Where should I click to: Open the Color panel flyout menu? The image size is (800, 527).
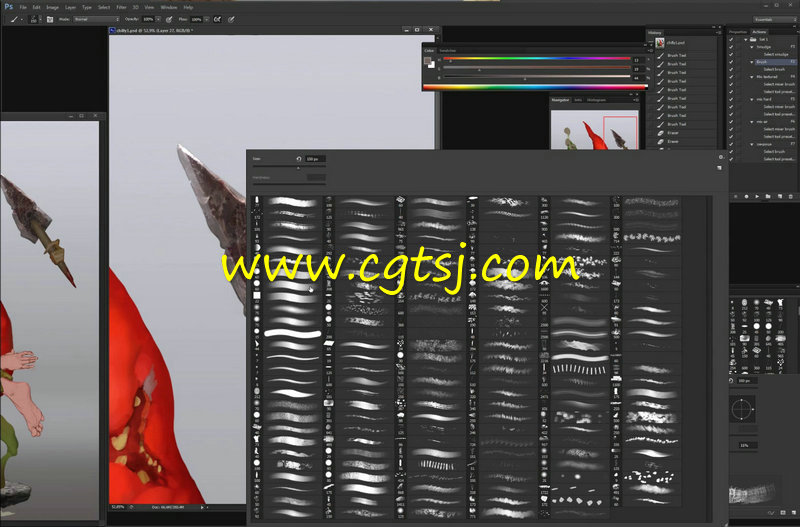click(650, 51)
